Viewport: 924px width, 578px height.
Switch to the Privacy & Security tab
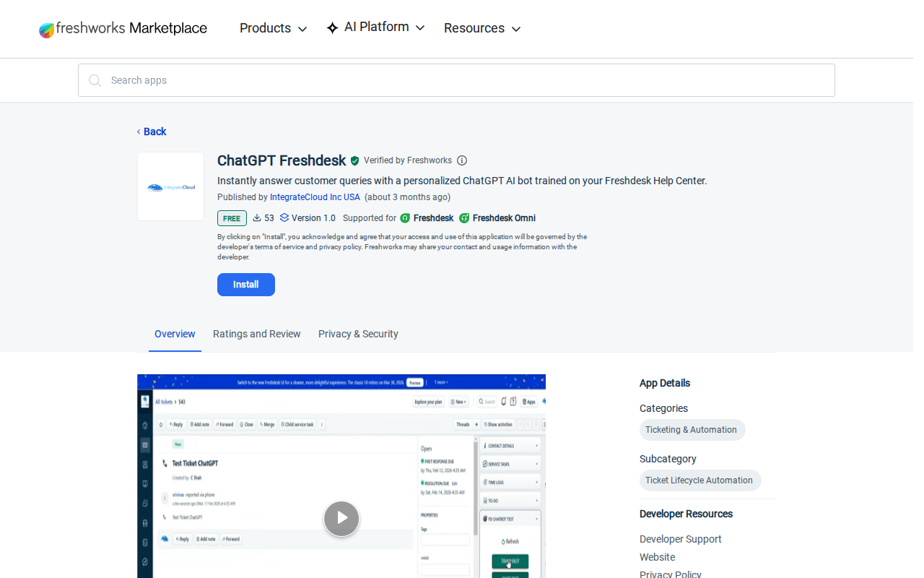point(358,334)
